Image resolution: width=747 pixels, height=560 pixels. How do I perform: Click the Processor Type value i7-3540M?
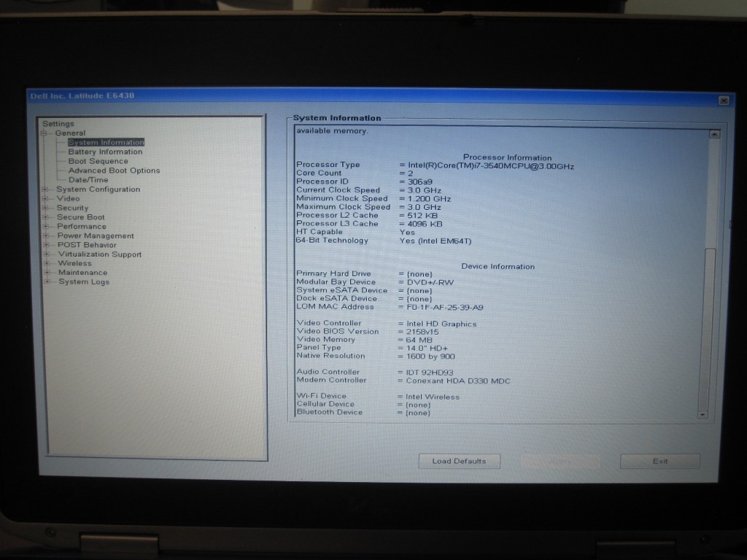tap(491, 166)
